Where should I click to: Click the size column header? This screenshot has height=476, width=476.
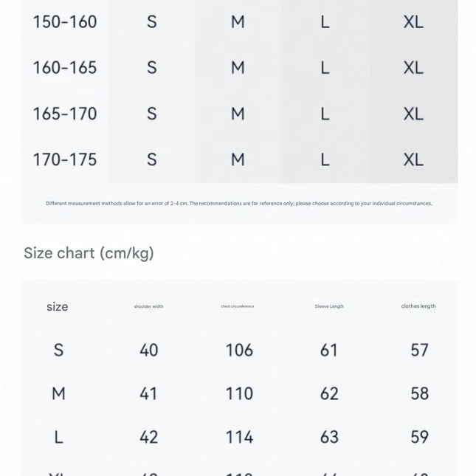click(x=58, y=306)
